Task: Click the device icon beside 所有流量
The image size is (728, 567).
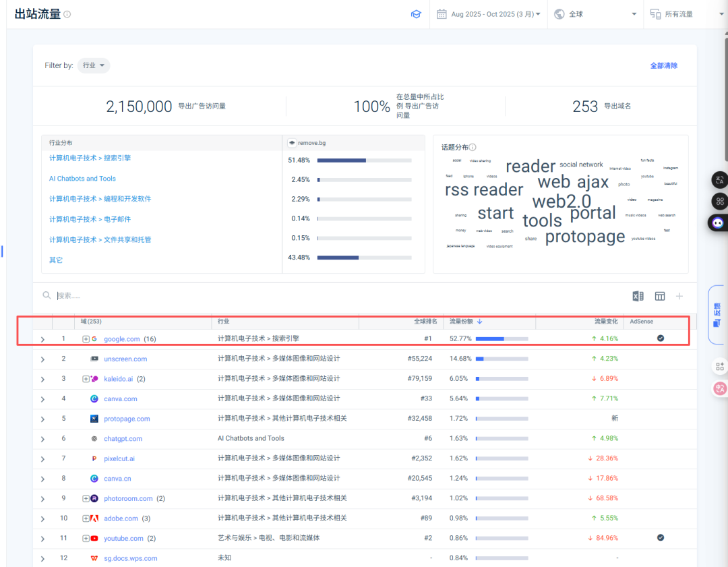Action: click(x=655, y=14)
